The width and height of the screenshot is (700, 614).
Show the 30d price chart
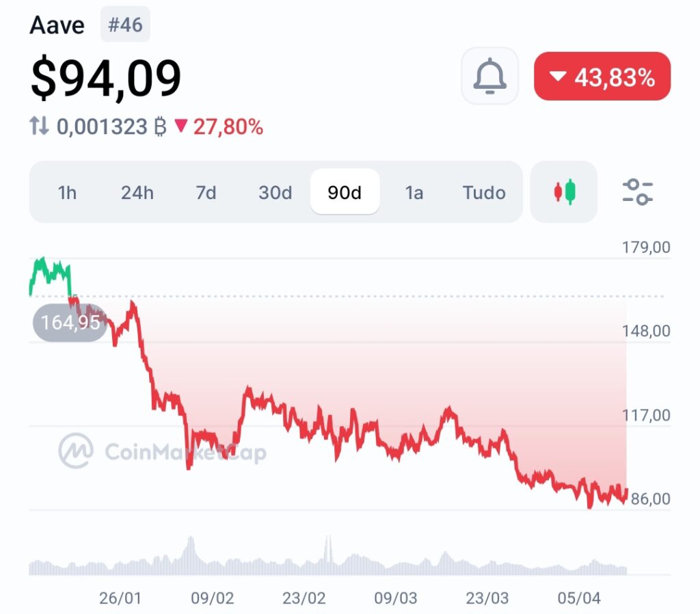[x=275, y=193]
